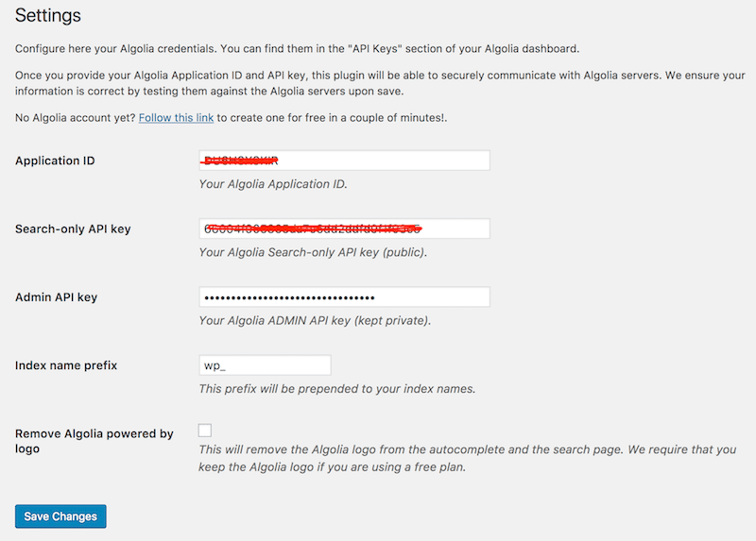This screenshot has width=756, height=541.
Task: Click the "Configure here your Algolia credentials" paragraph
Action: 302,49
